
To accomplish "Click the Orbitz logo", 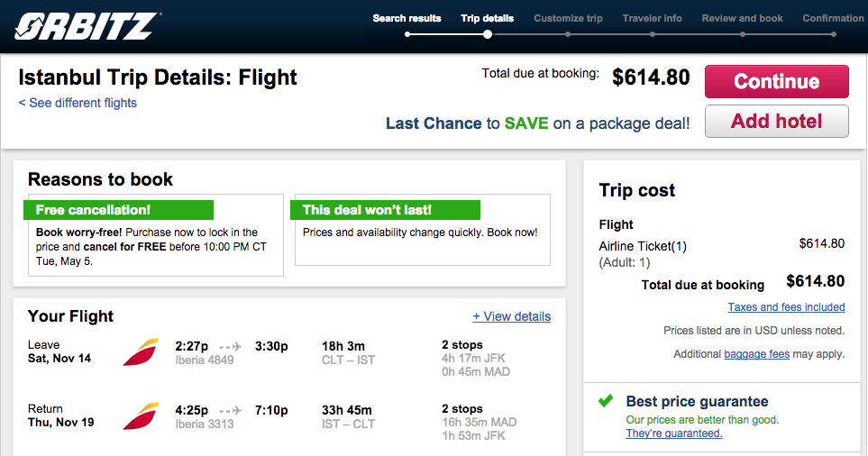I will tap(87, 26).
